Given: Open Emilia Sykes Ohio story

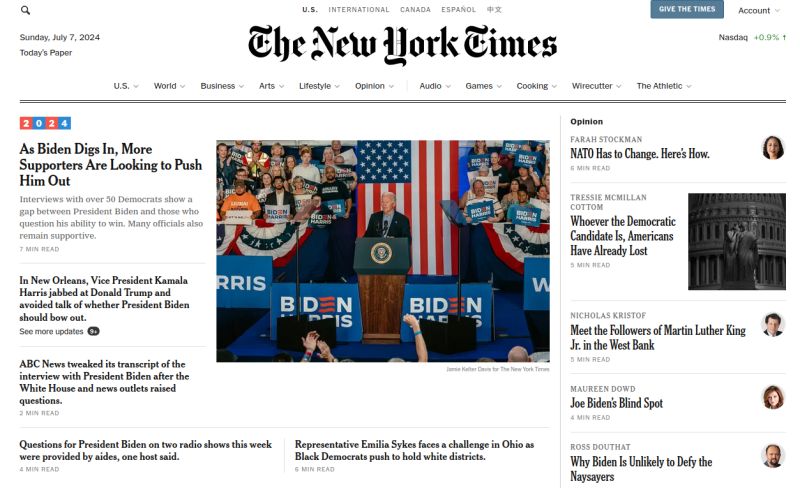Looking at the screenshot, I should (414, 450).
